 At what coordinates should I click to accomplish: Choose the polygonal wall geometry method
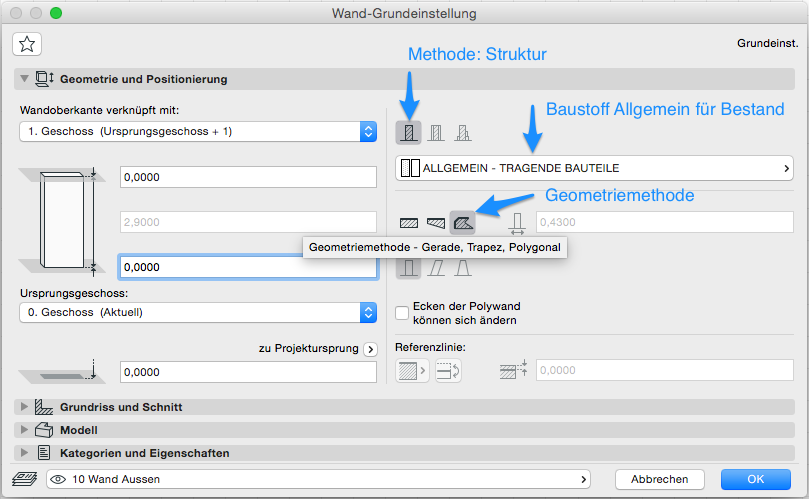pos(462,222)
